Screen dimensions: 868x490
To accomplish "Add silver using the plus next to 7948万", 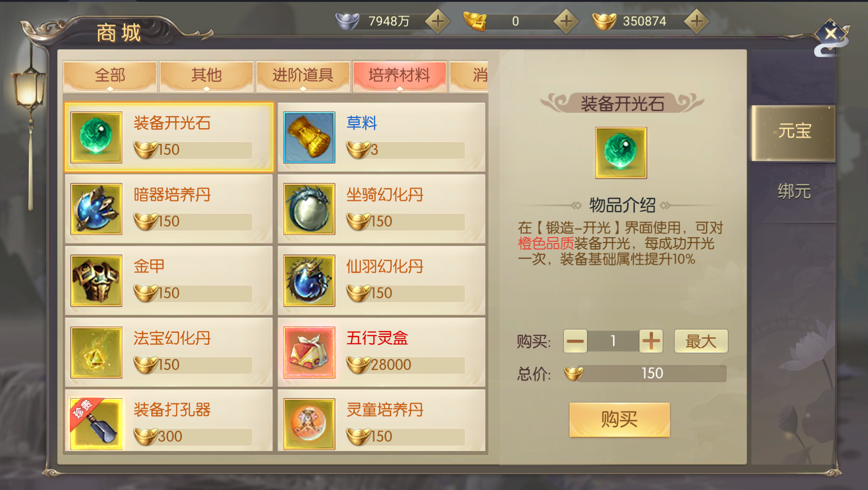I will (438, 21).
